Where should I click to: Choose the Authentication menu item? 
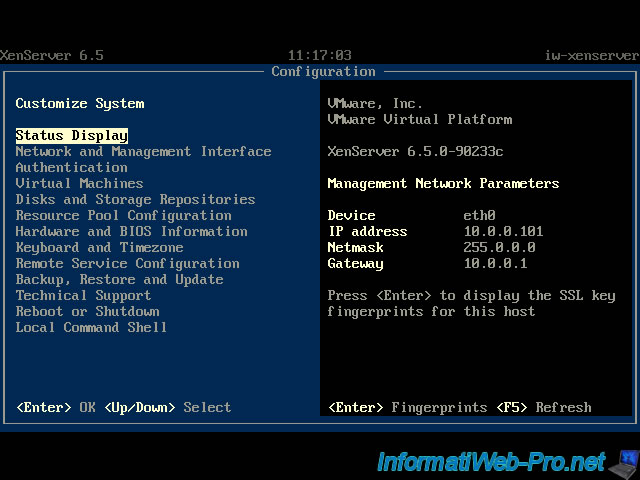pos(71,167)
